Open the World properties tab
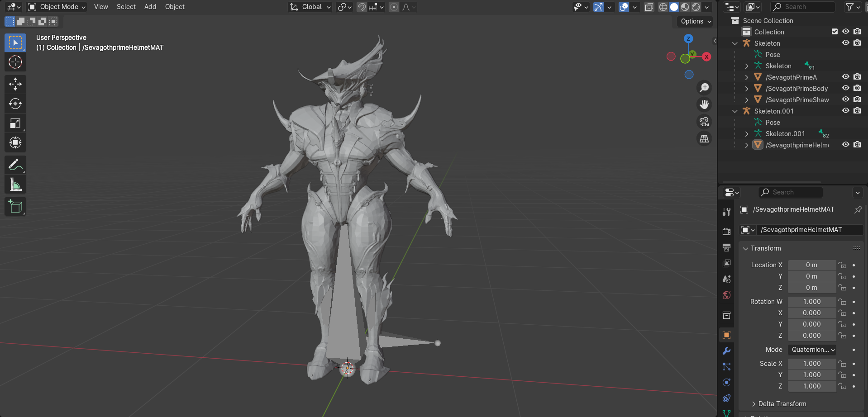 pyautogui.click(x=726, y=295)
